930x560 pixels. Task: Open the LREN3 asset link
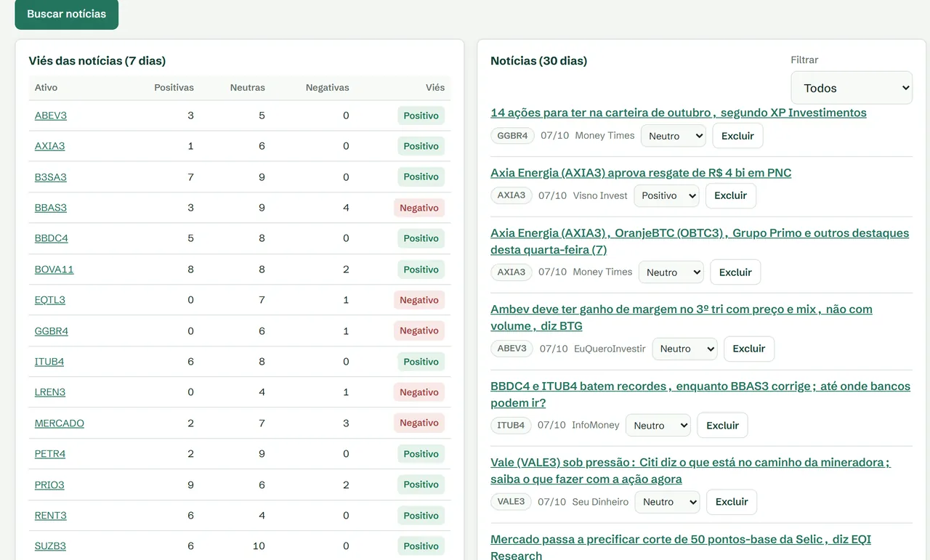pos(50,392)
